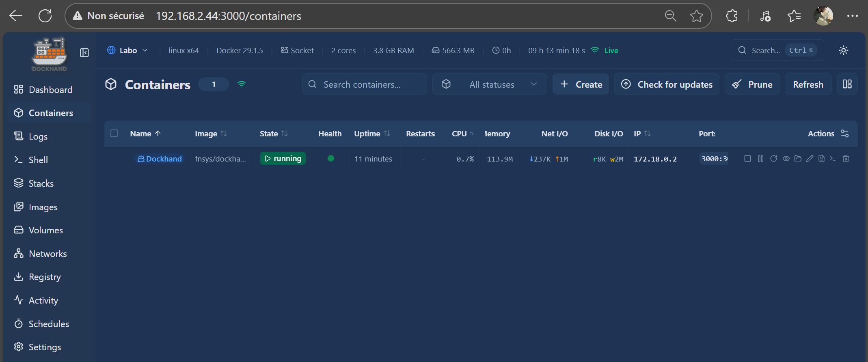Screen dimensions: 868x362
Task: Go to Stacks in sidebar
Action: tap(41, 183)
